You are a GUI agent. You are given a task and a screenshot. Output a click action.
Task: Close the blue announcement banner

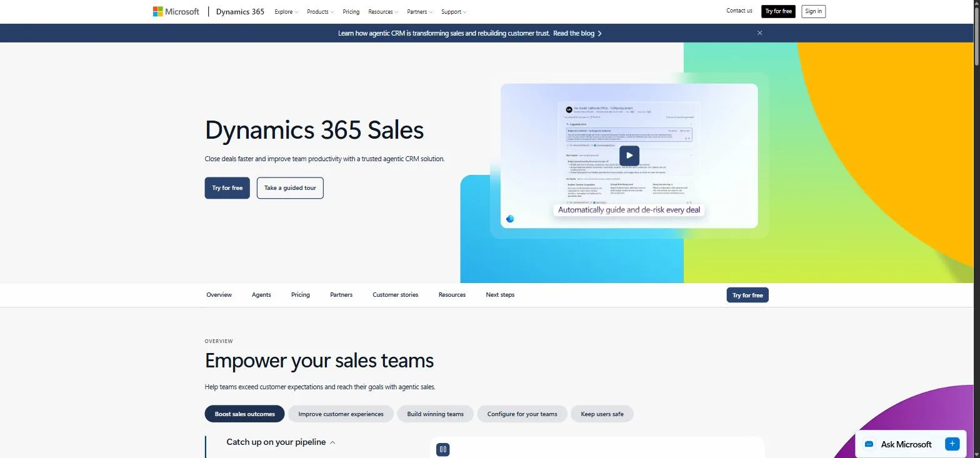point(759,33)
